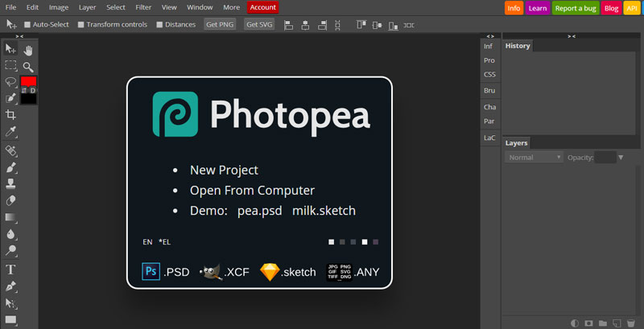Click the Align Left edges icon
The height and width of the screenshot is (329, 644).
click(x=289, y=25)
